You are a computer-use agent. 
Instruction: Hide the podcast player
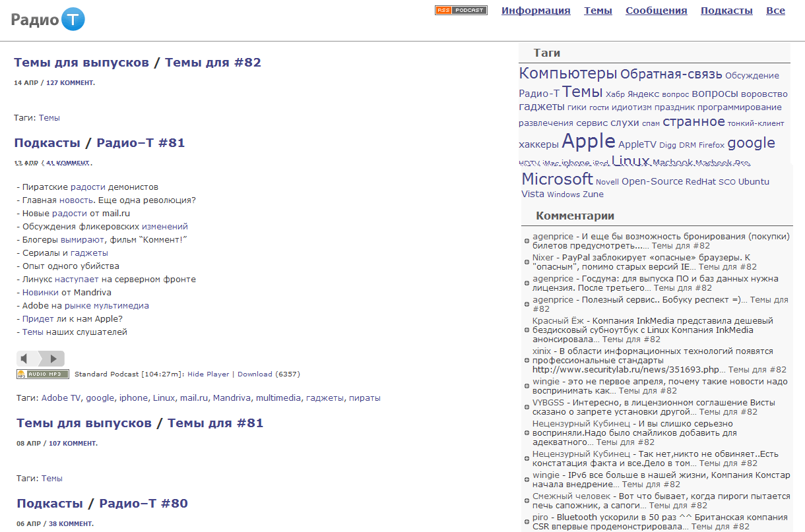pos(208,374)
